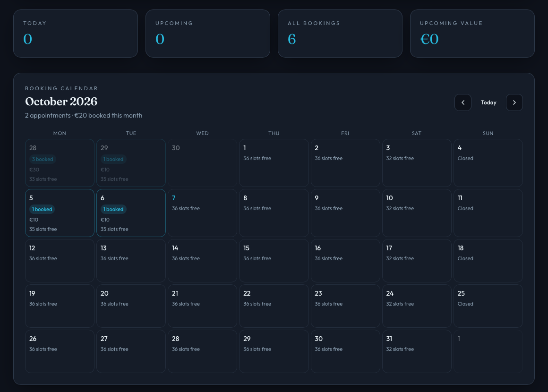548x392 pixels.
Task: Select October 19 day cell
Action: (60, 306)
